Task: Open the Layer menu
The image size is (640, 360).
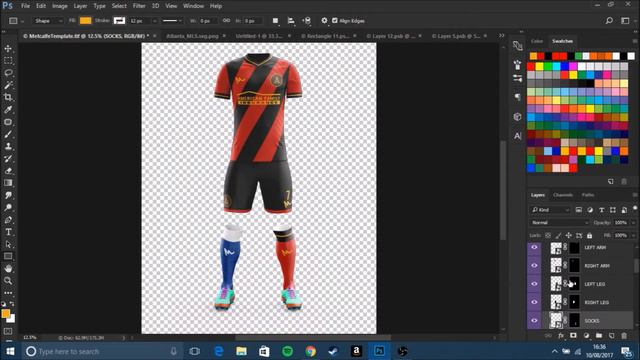Action: click(80, 6)
